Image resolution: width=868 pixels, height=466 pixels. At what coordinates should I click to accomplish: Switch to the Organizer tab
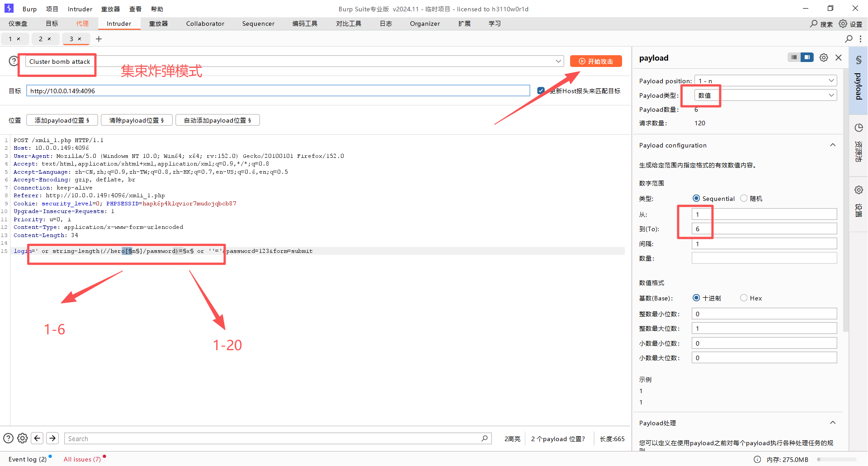[425, 24]
